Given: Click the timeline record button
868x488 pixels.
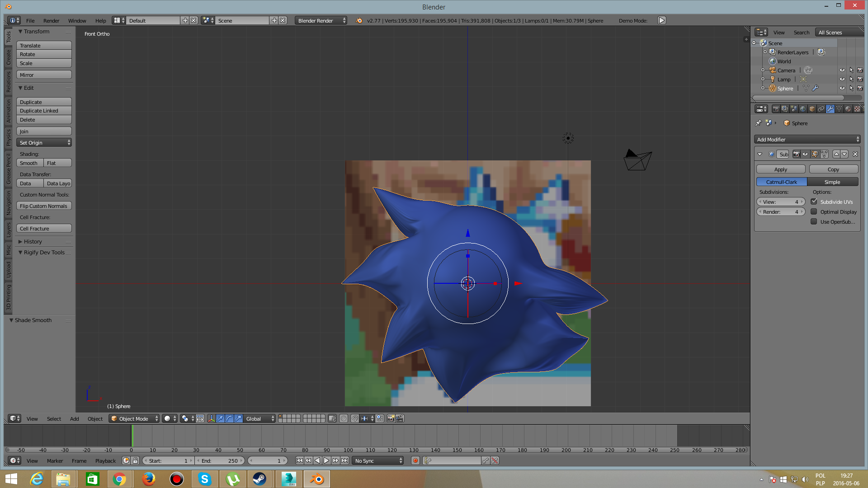Looking at the screenshot, I should click(415, 461).
